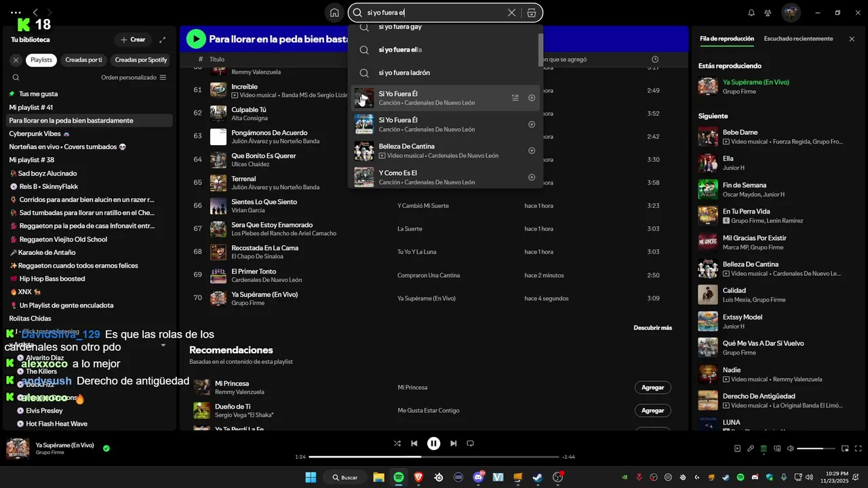This screenshot has width=868, height=488.
Task: Add first Si Yo Fuera Él to queue
Action: pos(515,98)
